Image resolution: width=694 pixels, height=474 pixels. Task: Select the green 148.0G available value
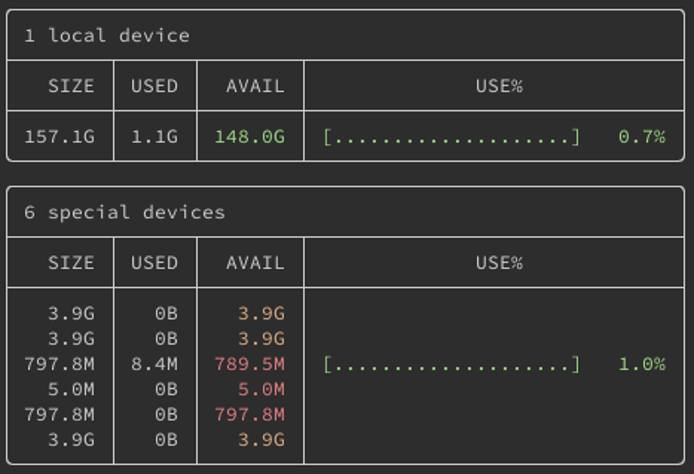click(x=249, y=137)
